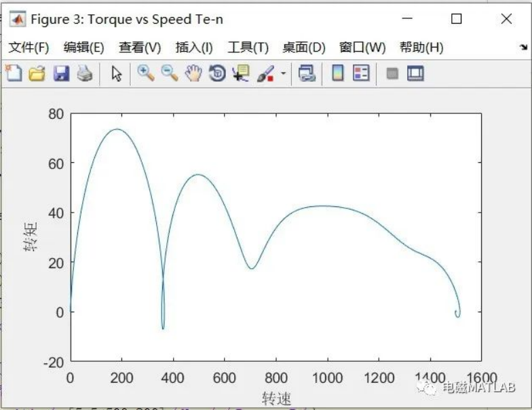Select the Pan hand tool

(193, 73)
